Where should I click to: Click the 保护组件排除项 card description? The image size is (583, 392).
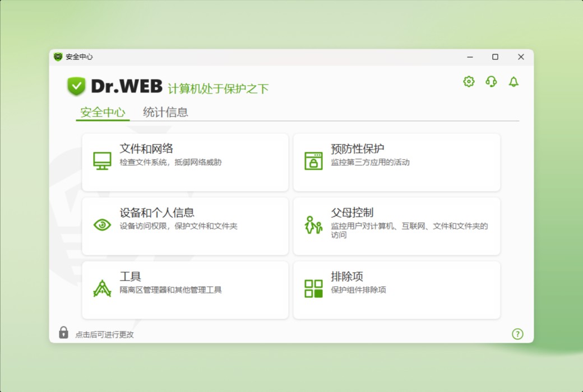tap(359, 289)
